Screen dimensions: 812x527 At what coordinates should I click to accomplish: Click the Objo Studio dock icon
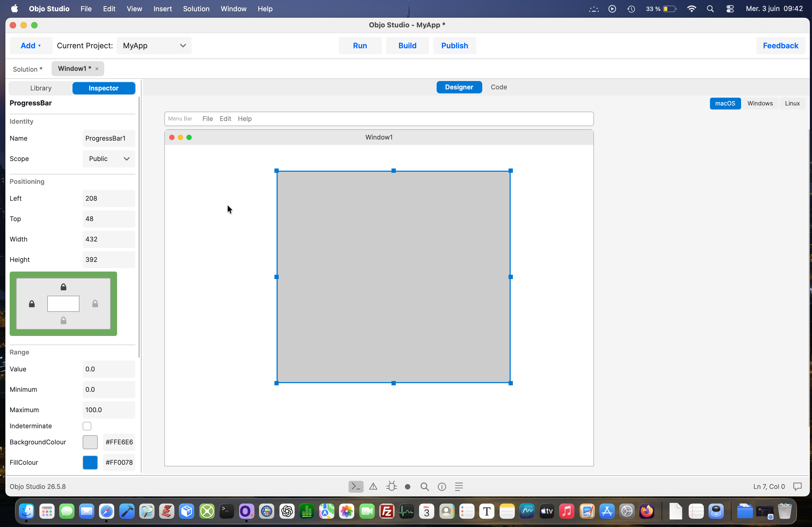(x=246, y=511)
